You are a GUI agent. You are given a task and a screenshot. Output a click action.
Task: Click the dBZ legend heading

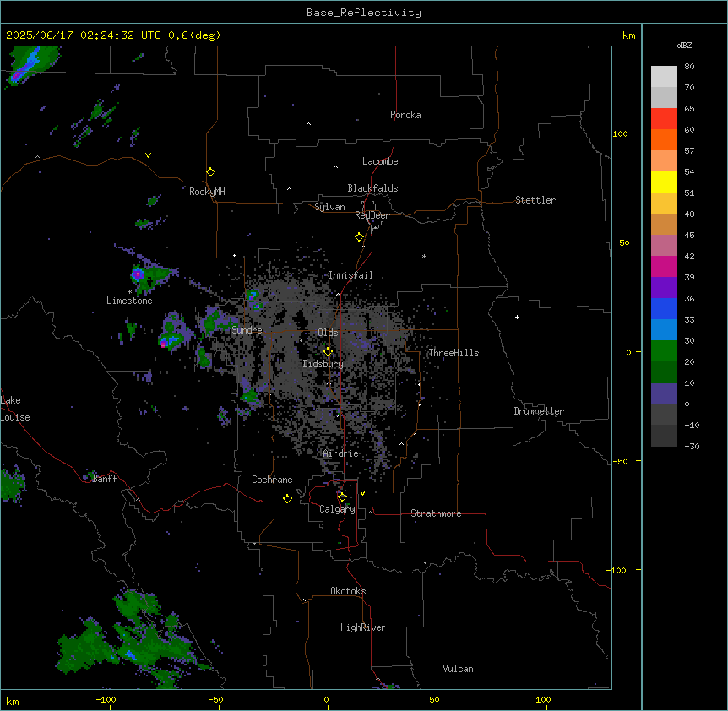684,45
